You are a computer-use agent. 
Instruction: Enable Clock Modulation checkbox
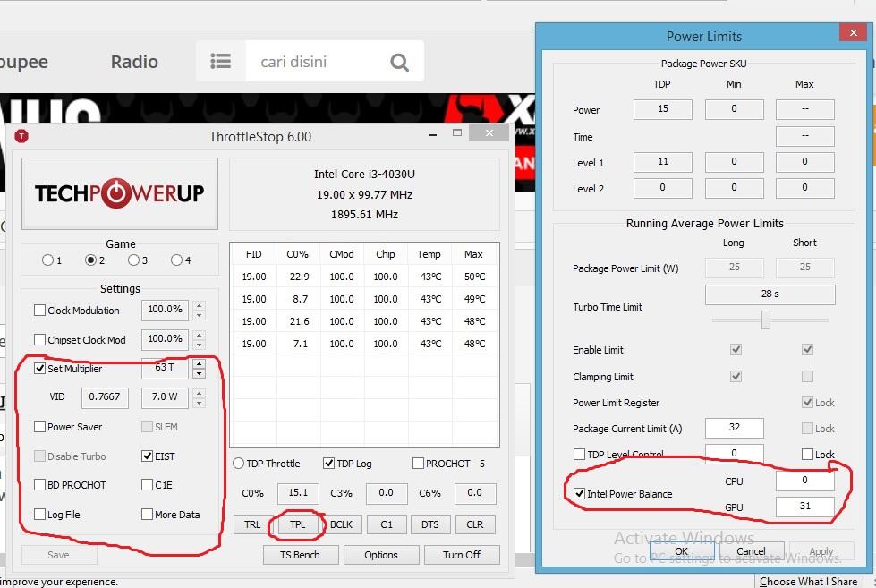[x=39, y=311]
